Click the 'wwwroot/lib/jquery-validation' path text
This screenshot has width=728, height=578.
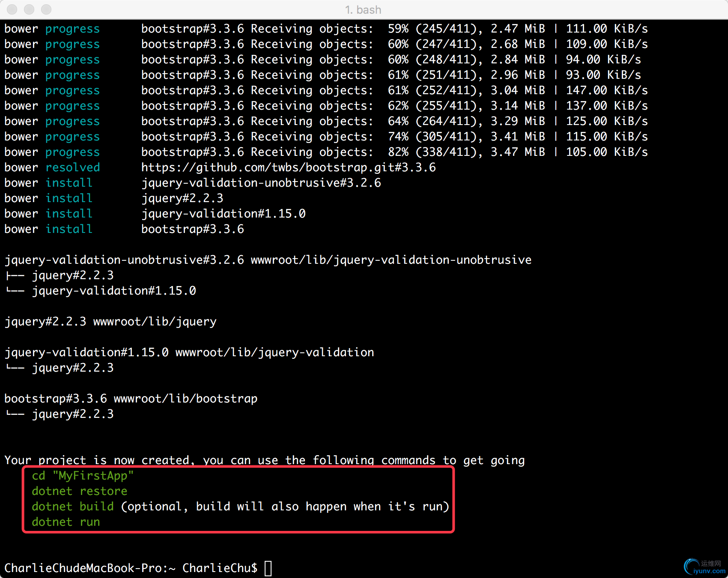tap(275, 352)
